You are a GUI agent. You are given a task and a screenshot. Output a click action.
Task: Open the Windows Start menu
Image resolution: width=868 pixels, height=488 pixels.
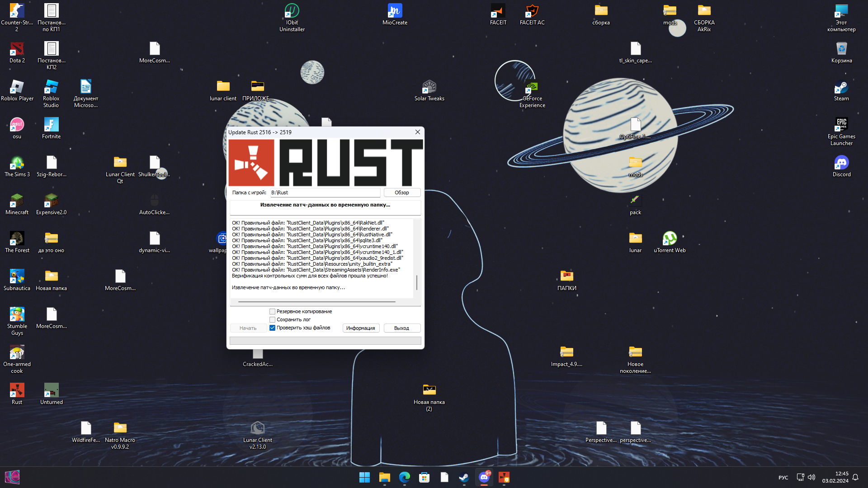(x=364, y=477)
